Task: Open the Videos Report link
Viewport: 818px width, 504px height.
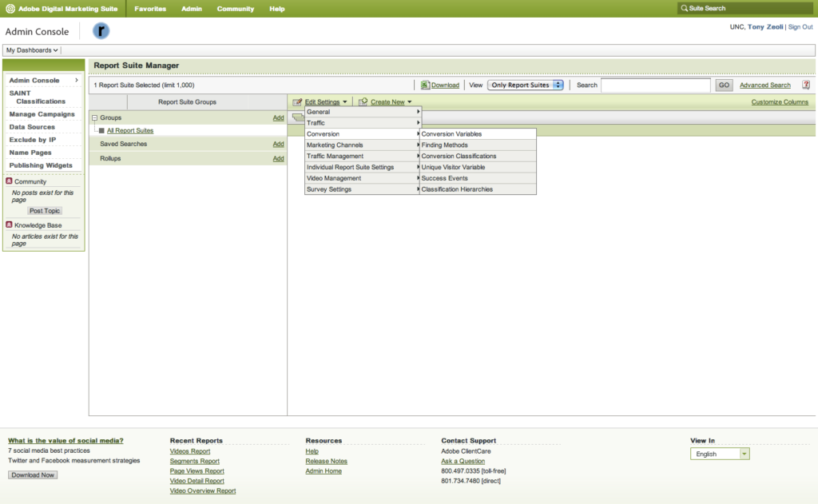Action: 190,451
